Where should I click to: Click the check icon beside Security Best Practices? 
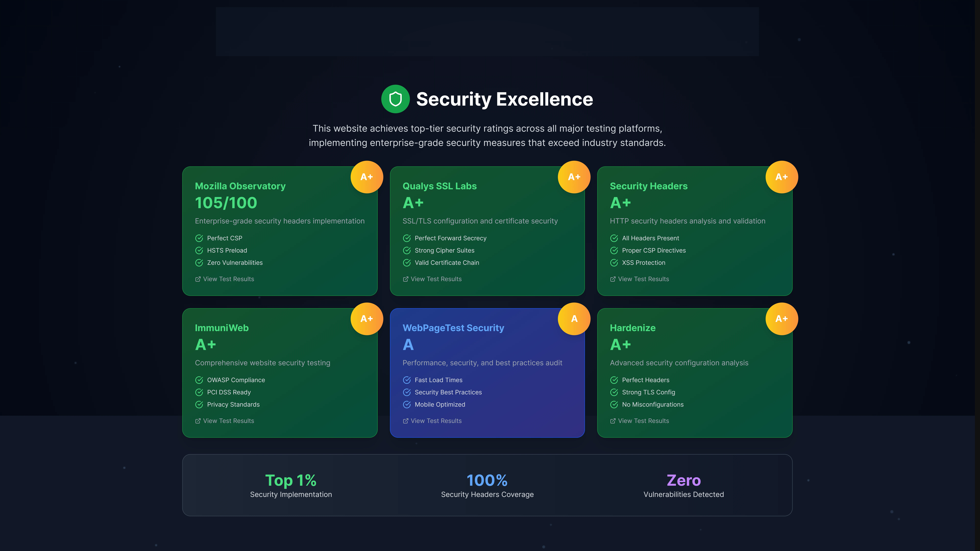(x=407, y=392)
